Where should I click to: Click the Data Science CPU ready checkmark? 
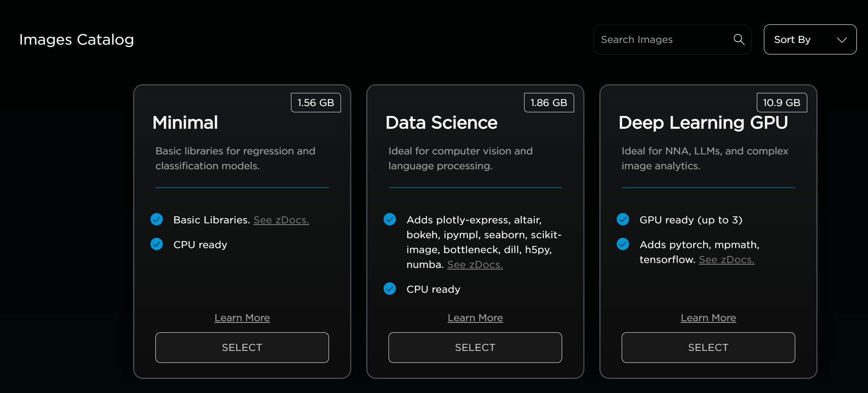point(390,289)
